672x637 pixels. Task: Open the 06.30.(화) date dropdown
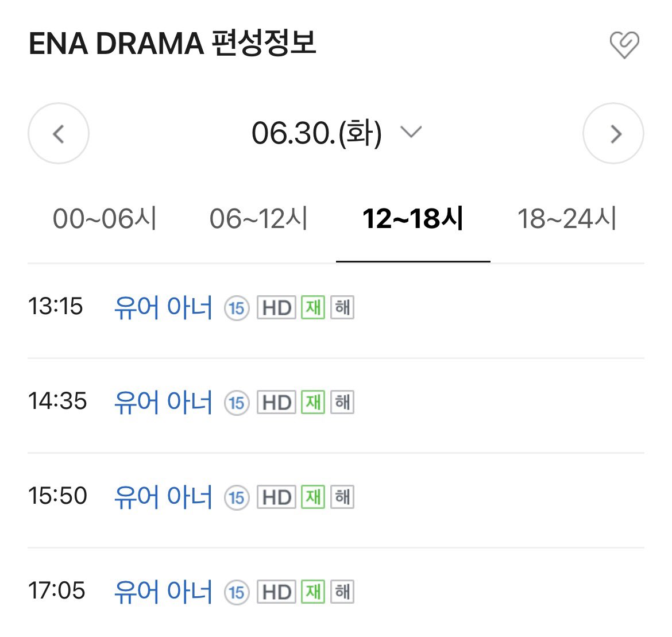click(x=316, y=133)
